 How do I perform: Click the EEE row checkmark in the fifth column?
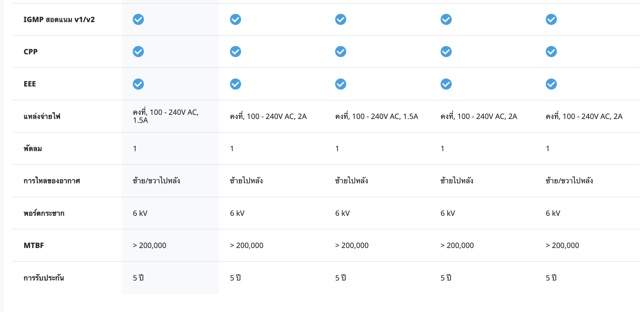tap(551, 84)
